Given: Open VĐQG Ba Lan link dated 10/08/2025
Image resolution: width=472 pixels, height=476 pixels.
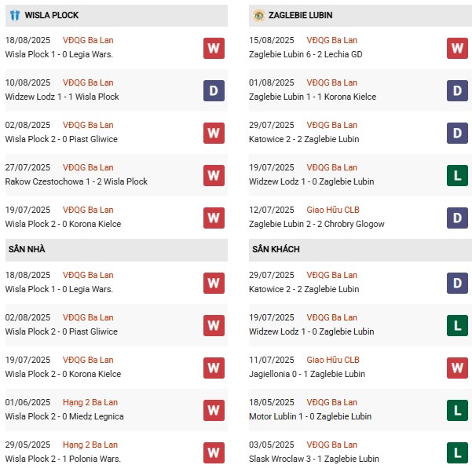Looking at the screenshot, I should pyautogui.click(x=88, y=82).
